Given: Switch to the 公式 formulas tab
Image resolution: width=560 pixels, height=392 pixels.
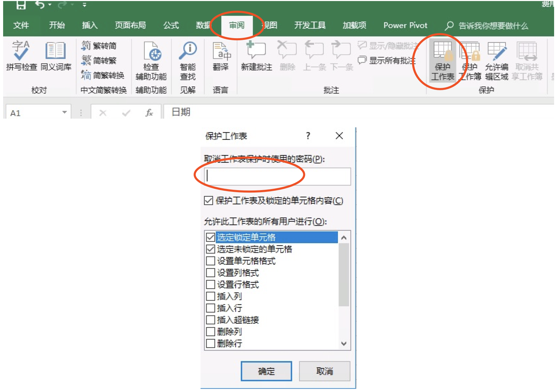Looking at the screenshot, I should pos(171,25).
